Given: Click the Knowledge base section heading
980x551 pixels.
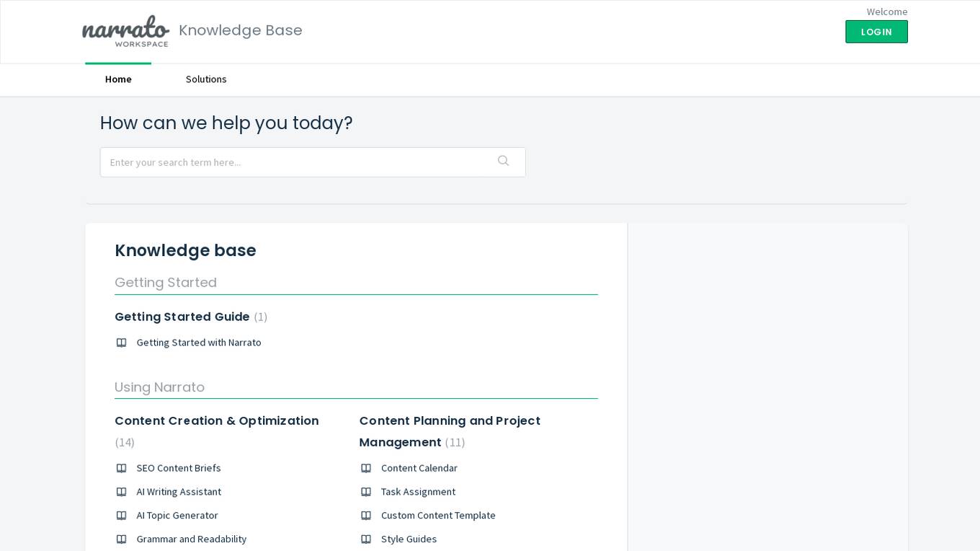Looking at the screenshot, I should tap(185, 250).
